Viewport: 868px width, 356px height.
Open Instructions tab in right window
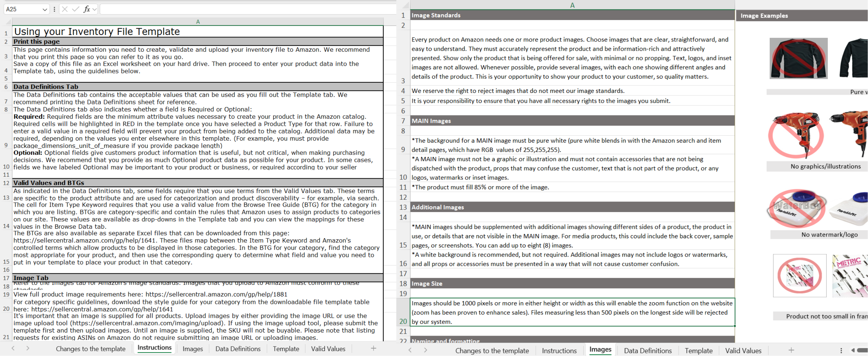[559, 351]
